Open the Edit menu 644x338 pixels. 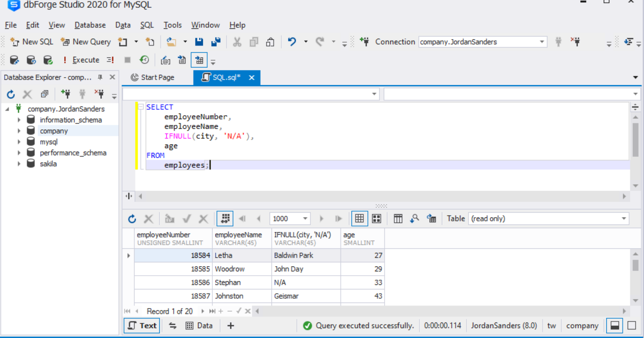pyautogui.click(x=32, y=25)
